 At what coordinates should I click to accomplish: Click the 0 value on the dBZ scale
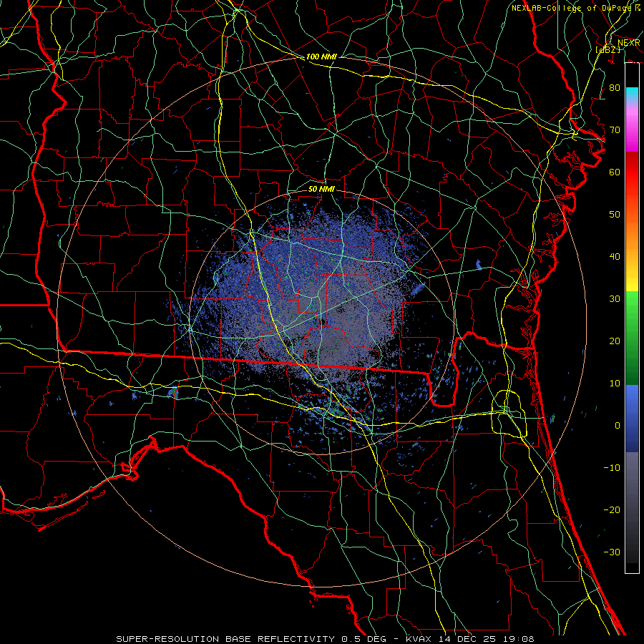click(x=618, y=426)
